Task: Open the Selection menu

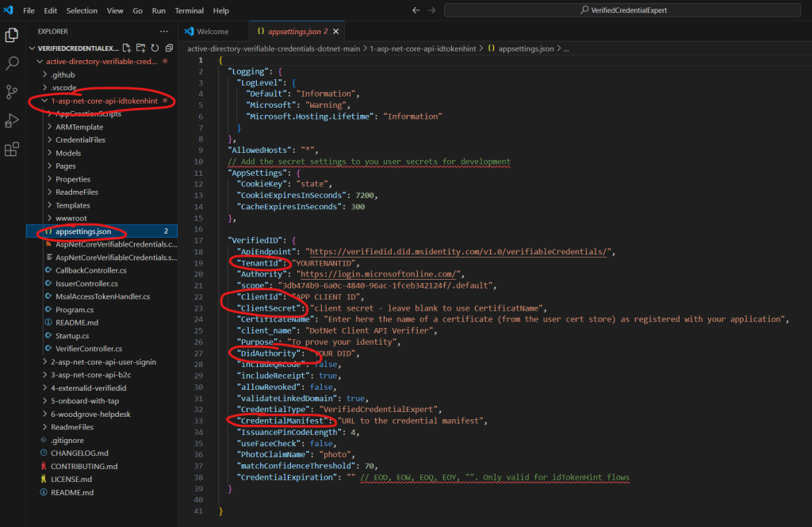Action: [x=82, y=10]
